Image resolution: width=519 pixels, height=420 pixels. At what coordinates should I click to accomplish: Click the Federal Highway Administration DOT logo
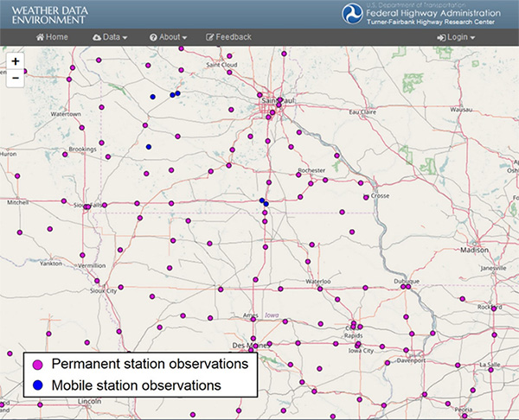coord(353,15)
